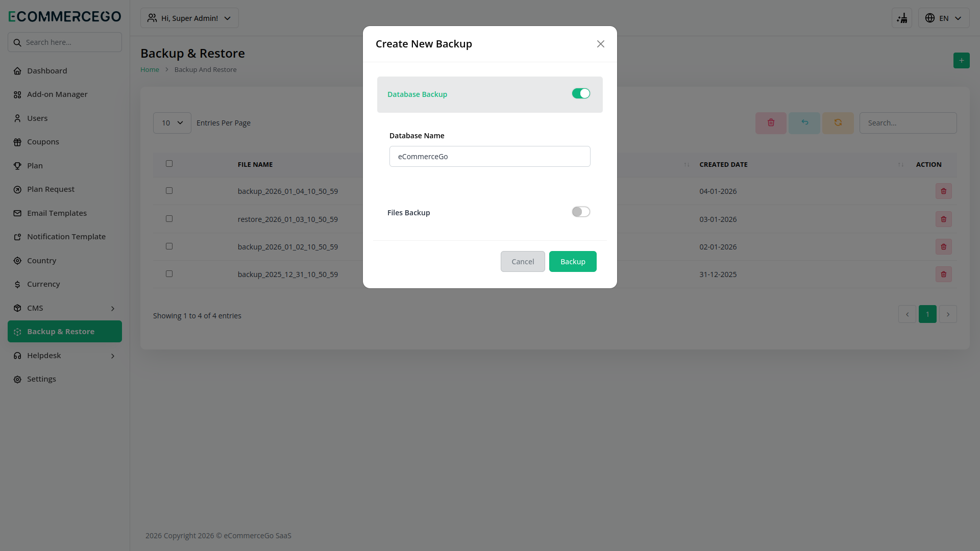Open the Hi, Super Admin dropdown
Image resolution: width=980 pixels, height=551 pixels.
189,18
